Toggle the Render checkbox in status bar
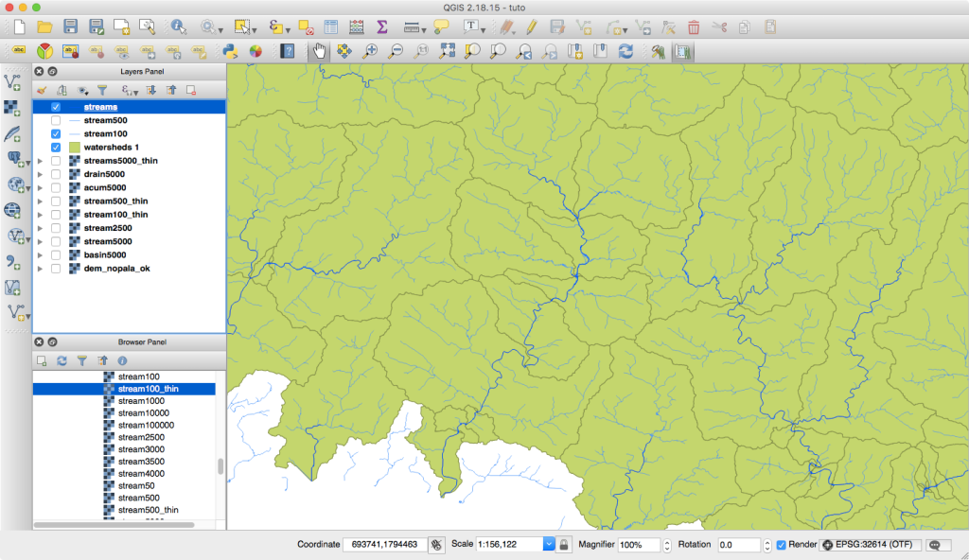This screenshot has height=560, width=969. pos(781,545)
